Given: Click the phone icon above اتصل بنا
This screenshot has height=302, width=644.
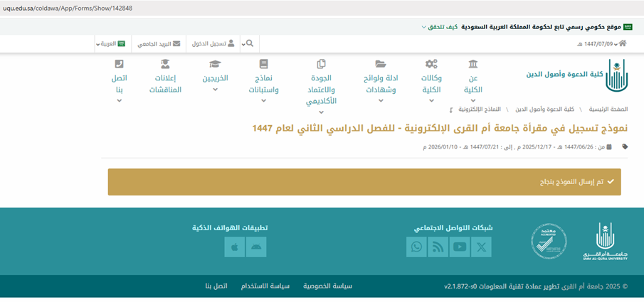Looking at the screenshot, I should (x=119, y=64).
